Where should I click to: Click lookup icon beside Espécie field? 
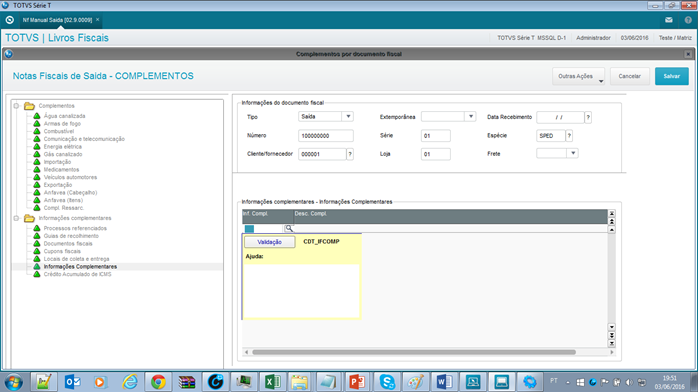pos(569,136)
